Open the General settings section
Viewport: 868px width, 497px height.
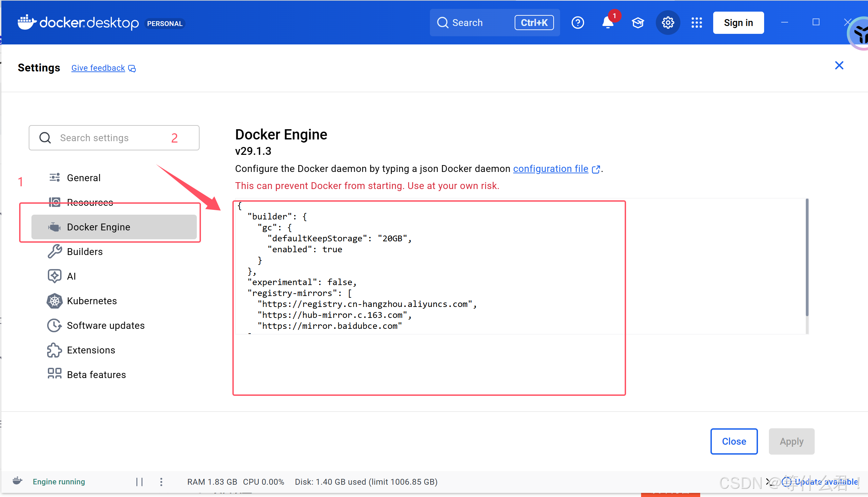84,178
